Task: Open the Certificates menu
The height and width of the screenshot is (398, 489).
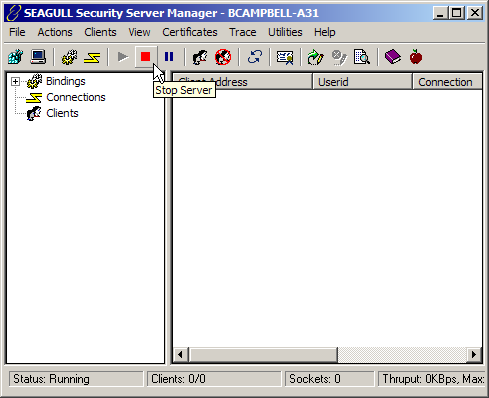Action: pos(190,32)
